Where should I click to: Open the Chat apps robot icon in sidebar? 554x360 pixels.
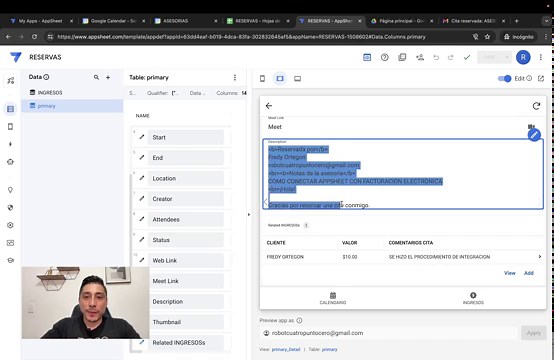[x=10, y=162]
